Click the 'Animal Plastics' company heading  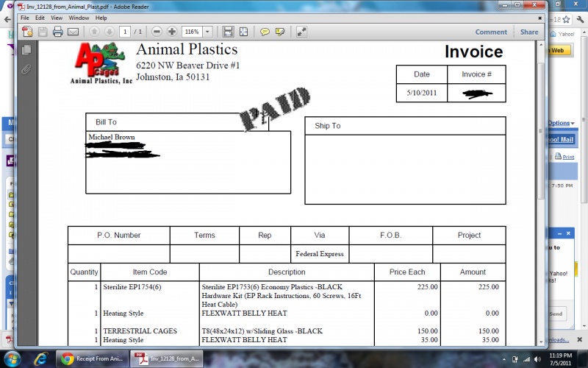coord(187,49)
